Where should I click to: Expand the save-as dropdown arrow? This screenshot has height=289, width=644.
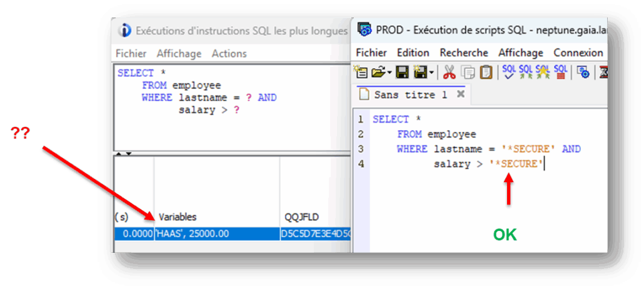(x=431, y=73)
